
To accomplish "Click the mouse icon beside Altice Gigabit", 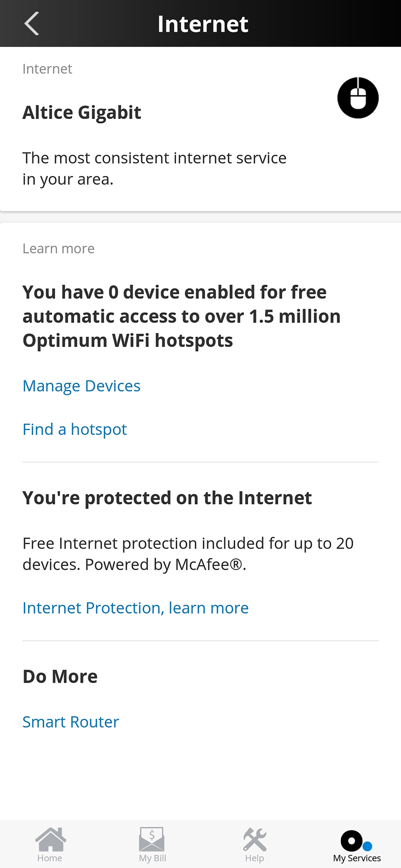I will (x=358, y=98).
